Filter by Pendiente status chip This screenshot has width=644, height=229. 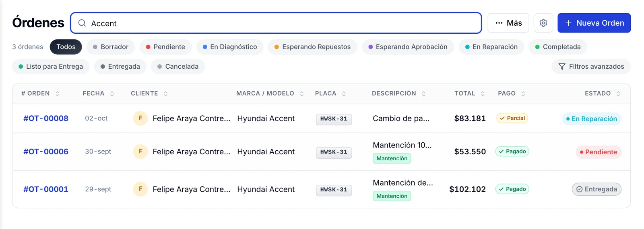point(165,47)
